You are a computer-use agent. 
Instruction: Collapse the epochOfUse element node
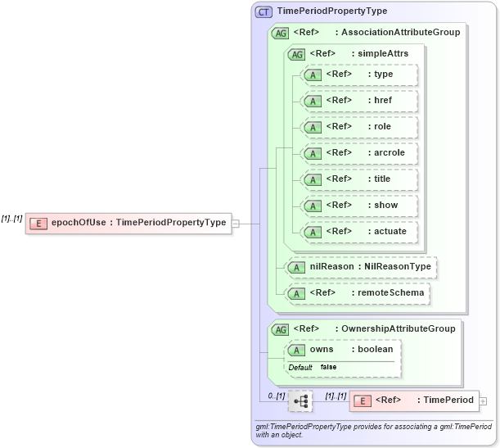pyautogui.click(x=236, y=224)
